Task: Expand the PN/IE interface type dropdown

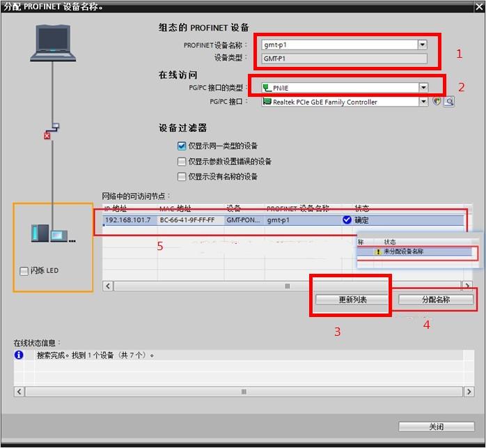Action: click(x=423, y=88)
